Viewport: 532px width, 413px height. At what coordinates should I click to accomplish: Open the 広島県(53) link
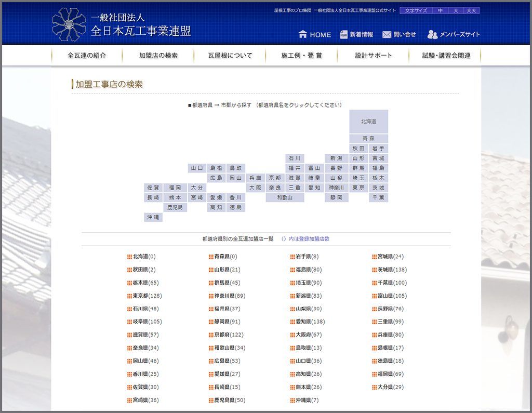coord(227,361)
